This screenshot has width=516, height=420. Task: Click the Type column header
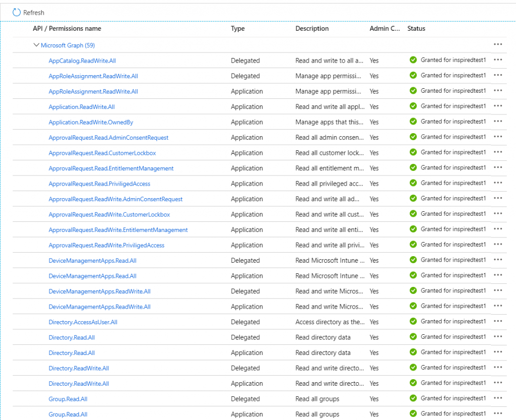(x=238, y=29)
